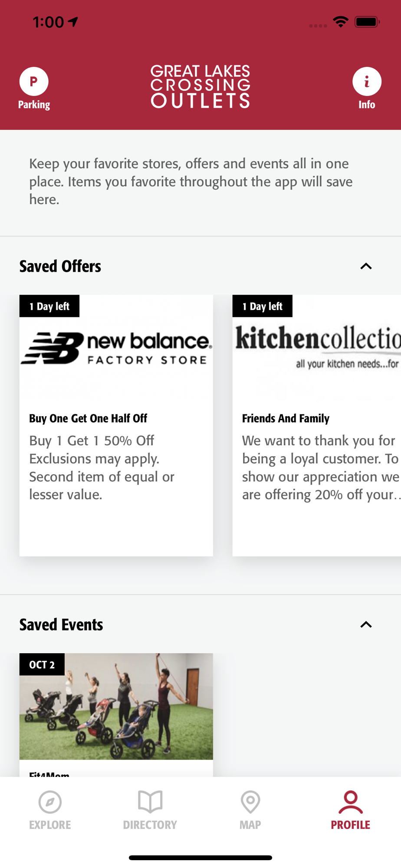The image size is (401, 868).
Task: Open the Fit4Mom event photo
Action: point(116,707)
